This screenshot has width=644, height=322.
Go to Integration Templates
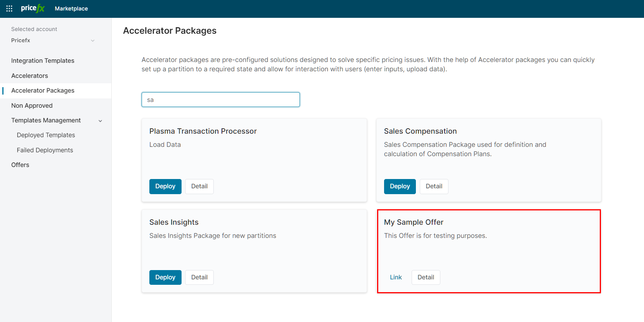tap(43, 60)
